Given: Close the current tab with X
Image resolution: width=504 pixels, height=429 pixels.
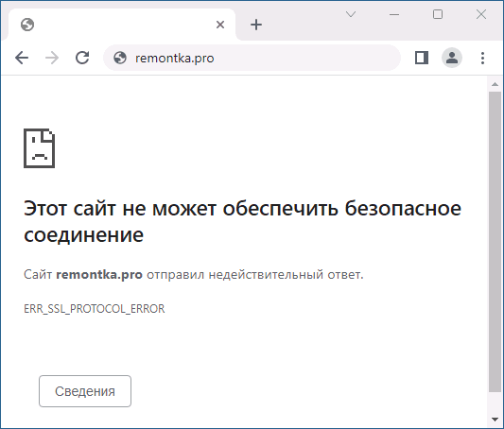Looking at the screenshot, I should (x=220, y=25).
